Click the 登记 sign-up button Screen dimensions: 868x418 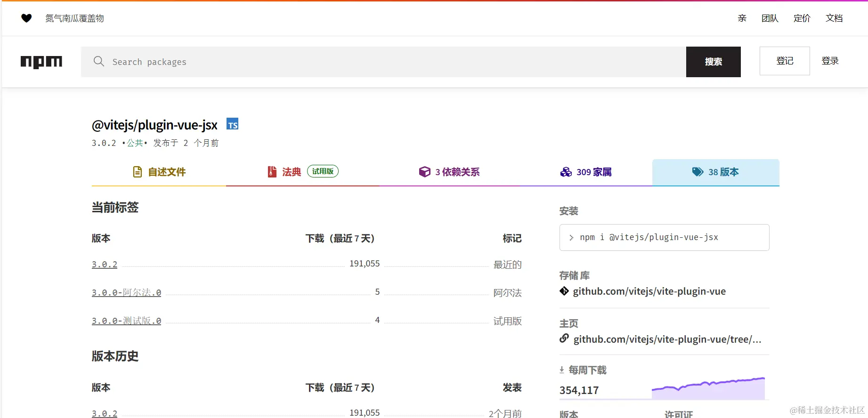coord(785,61)
